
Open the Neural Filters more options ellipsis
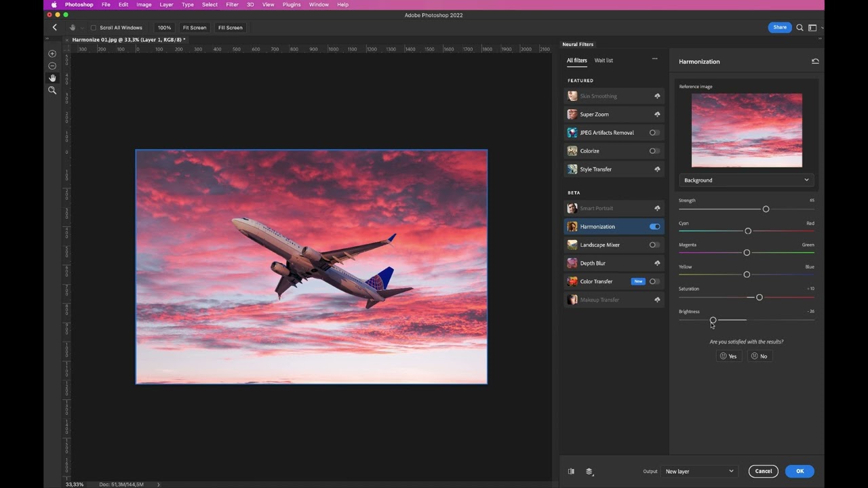pyautogui.click(x=654, y=59)
